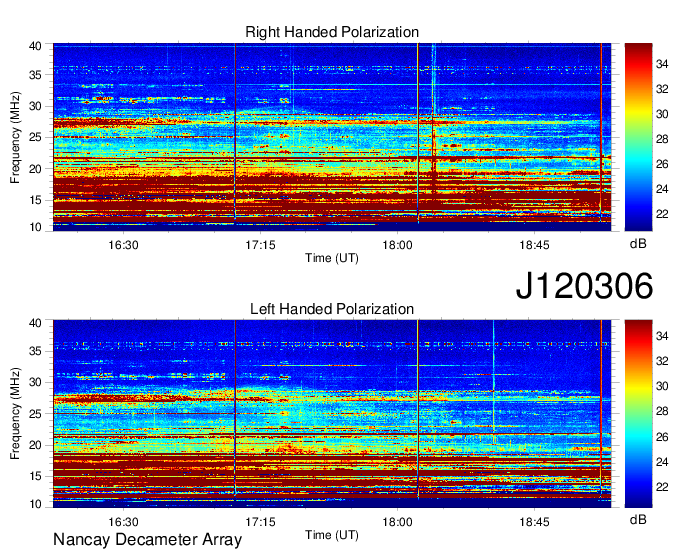Click the dB unit label under Right Handed color bar
This screenshot has height=552, width=680.
pyautogui.click(x=638, y=243)
